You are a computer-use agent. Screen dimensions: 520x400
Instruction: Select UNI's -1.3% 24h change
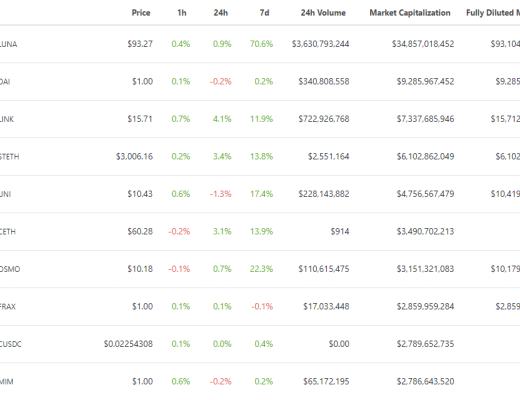click(x=221, y=194)
